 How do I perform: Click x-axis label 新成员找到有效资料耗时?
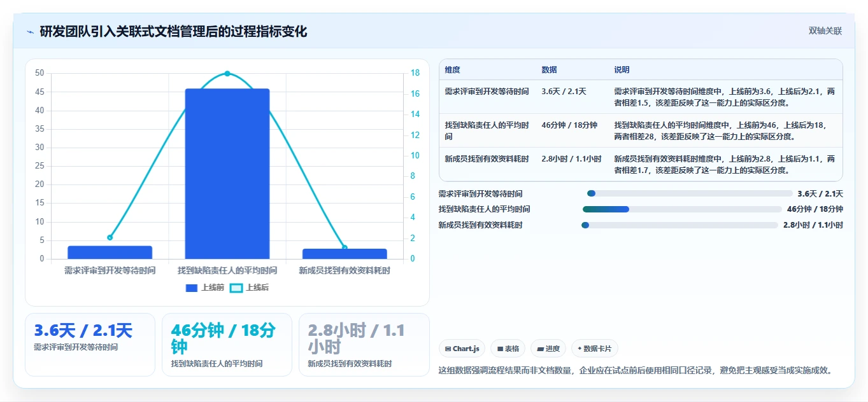coord(345,271)
